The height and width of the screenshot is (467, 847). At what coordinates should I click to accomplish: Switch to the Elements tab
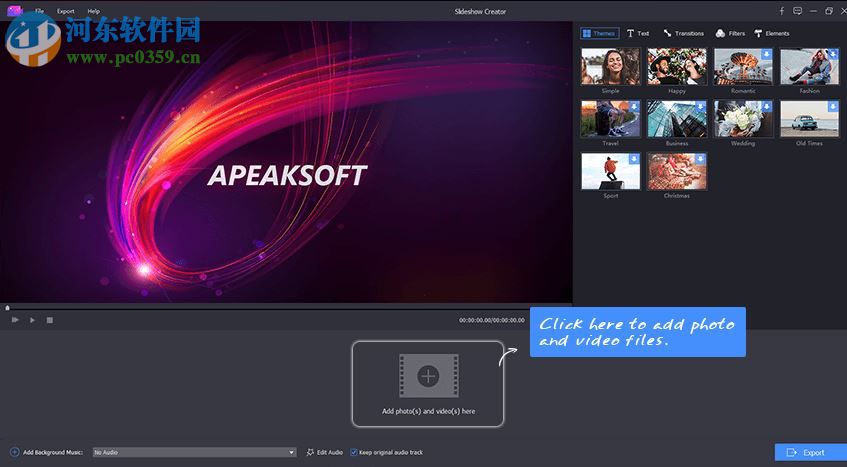[x=772, y=33]
